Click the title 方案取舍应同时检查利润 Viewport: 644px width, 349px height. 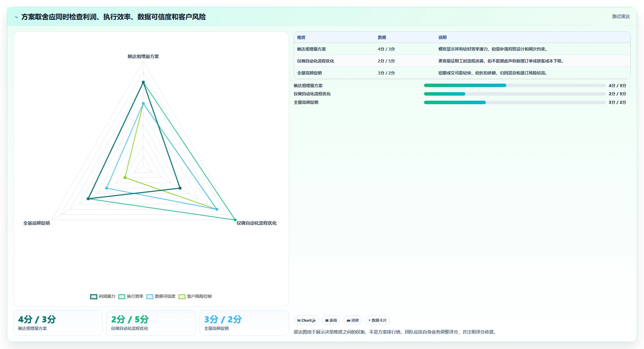113,17
